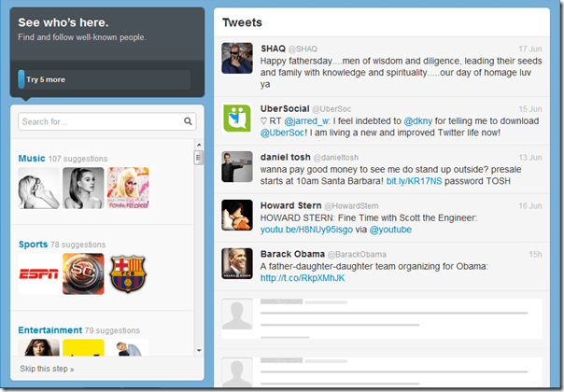
Task: Click the @UberSoc handle beside UberSocial name
Action: pyautogui.click(x=331, y=109)
